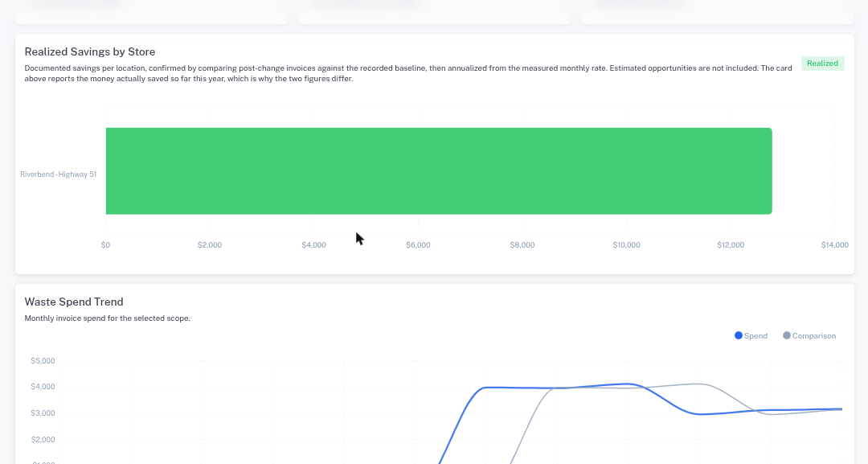This screenshot has width=868, height=464.
Task: Click the $0 label on savings axis
Action: [105, 244]
